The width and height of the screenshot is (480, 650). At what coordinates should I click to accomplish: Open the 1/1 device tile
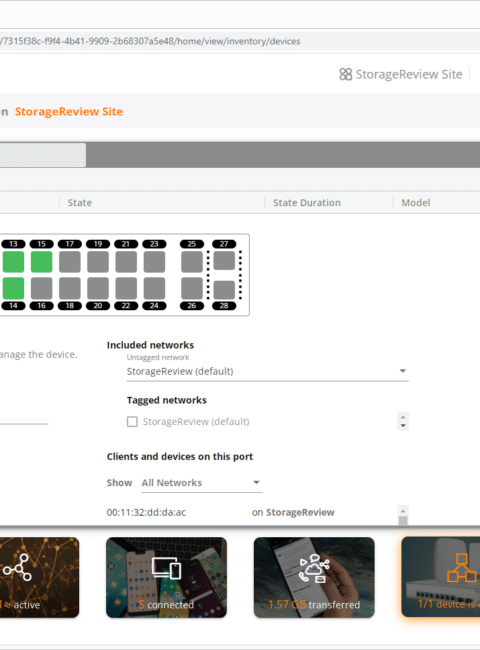[x=441, y=577]
